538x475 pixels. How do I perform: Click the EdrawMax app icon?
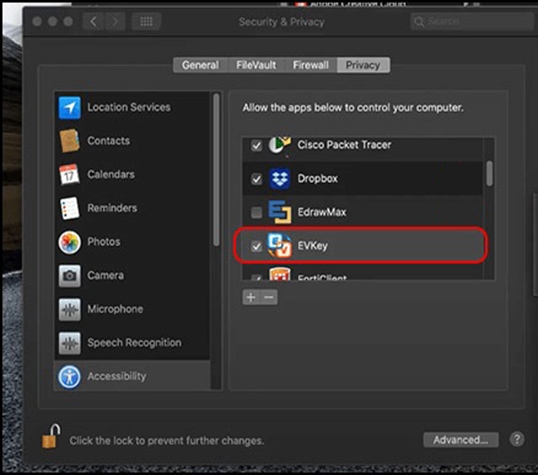[x=280, y=212]
